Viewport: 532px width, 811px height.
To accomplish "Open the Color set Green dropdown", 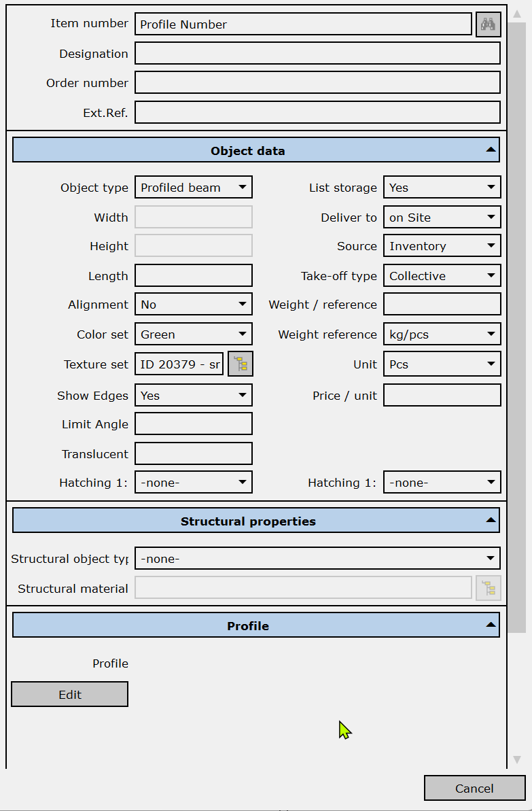I will (x=194, y=334).
